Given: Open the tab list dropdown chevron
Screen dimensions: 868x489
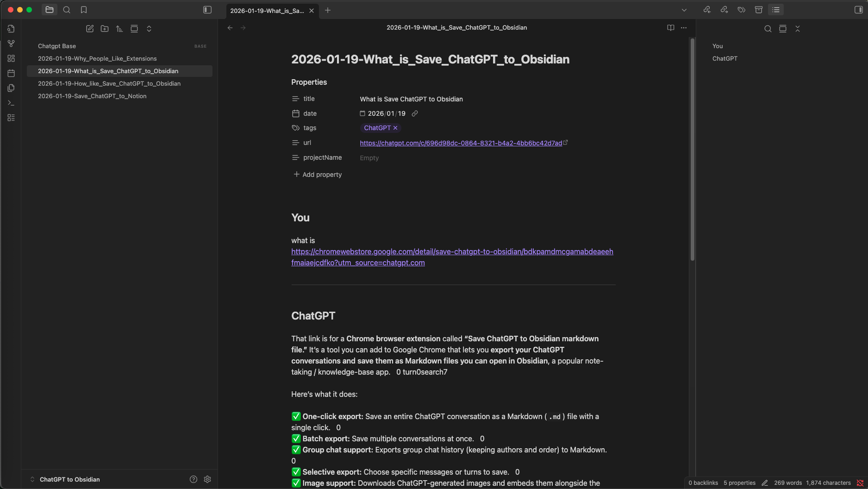Looking at the screenshot, I should (684, 10).
